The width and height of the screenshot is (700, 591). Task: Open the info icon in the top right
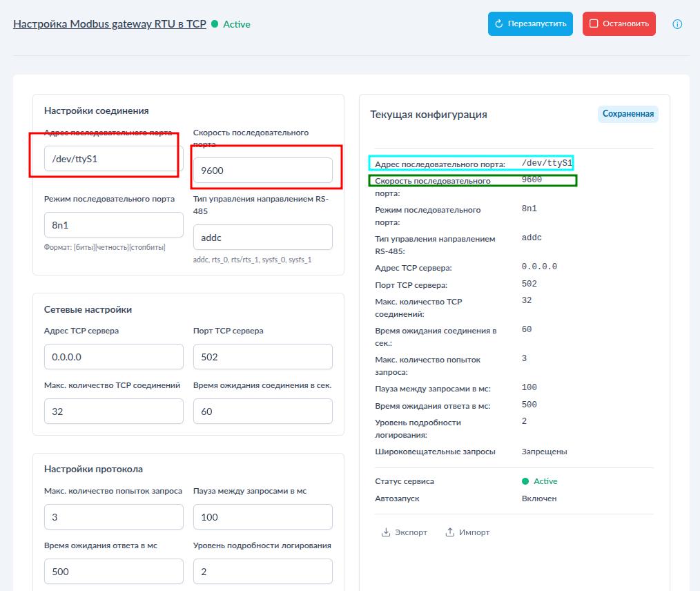pyautogui.click(x=677, y=24)
